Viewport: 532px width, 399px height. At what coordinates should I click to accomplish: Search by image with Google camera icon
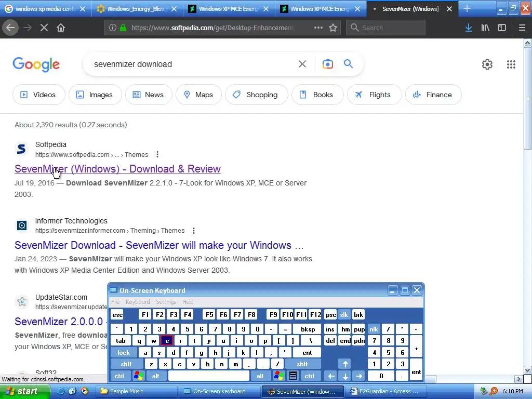click(328, 64)
